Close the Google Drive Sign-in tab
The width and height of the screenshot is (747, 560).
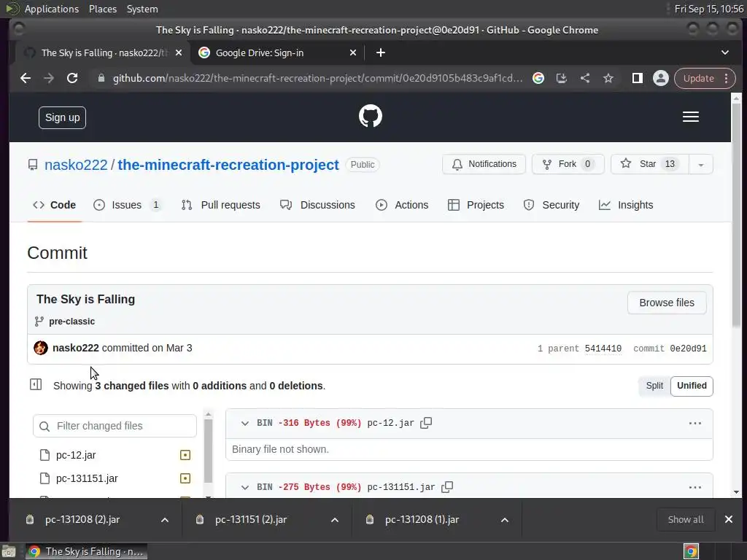(x=353, y=52)
